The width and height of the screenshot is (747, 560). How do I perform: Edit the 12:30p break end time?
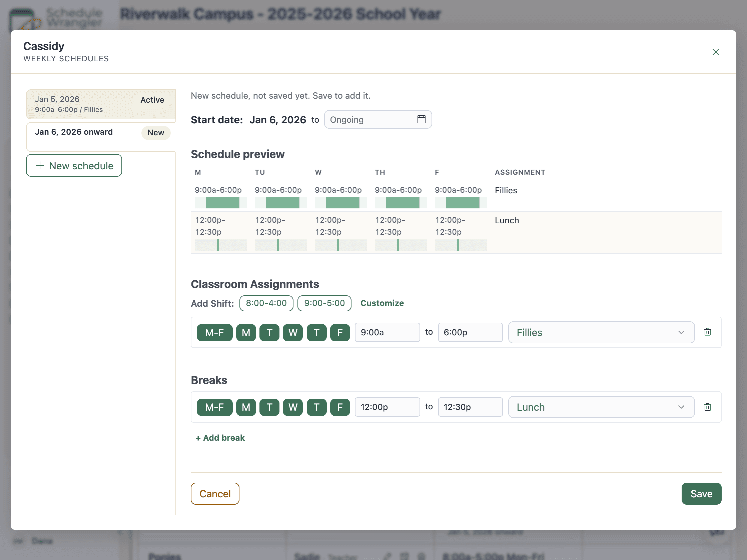(x=470, y=407)
